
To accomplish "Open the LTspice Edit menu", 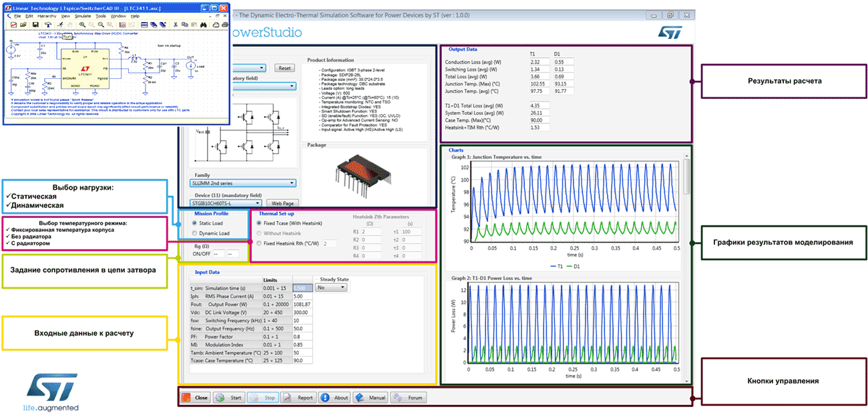I will 29,16.
